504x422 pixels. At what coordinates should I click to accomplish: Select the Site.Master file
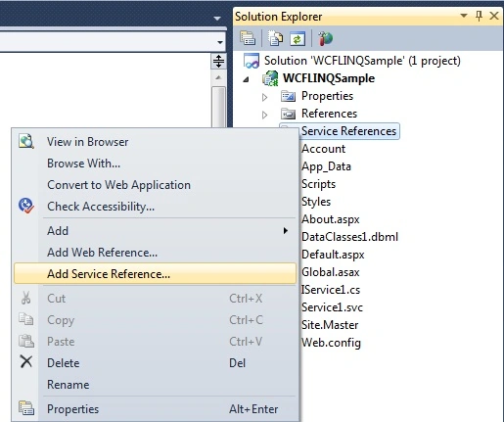pyautogui.click(x=330, y=325)
